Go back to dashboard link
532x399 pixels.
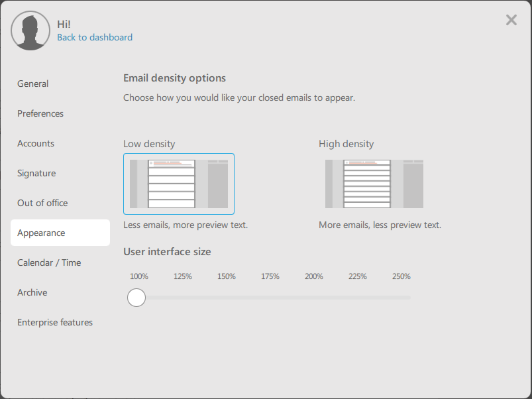(95, 37)
